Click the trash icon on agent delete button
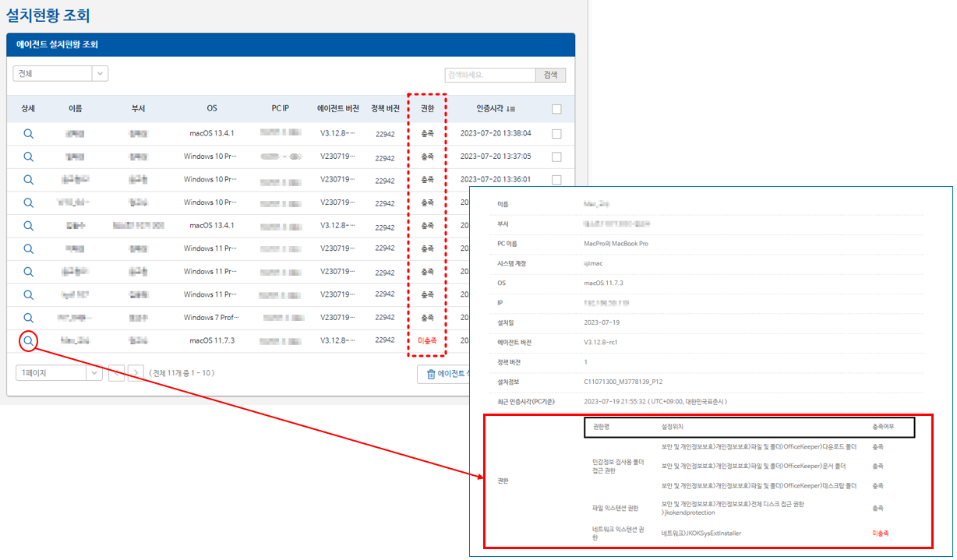This screenshot has height=560, width=957. (430, 374)
